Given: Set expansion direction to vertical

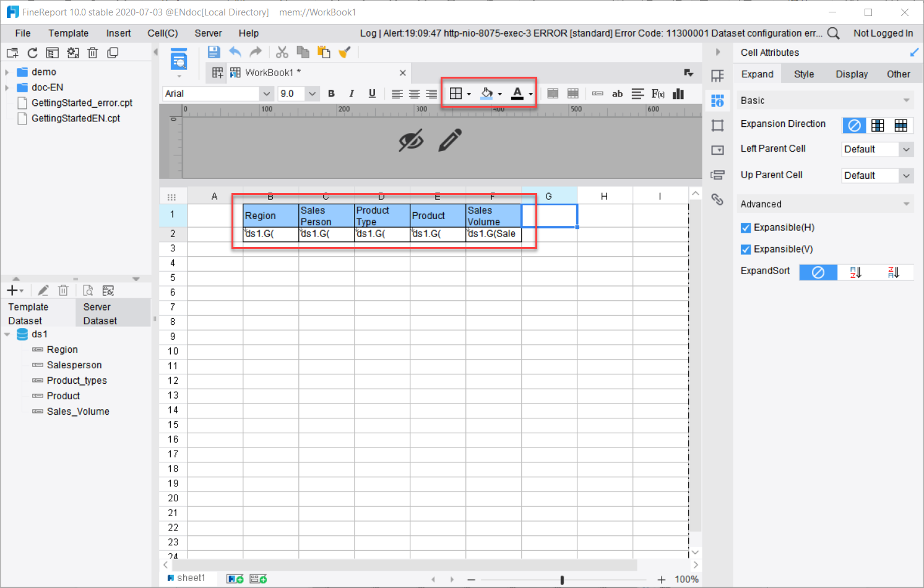Looking at the screenshot, I should coord(878,126).
